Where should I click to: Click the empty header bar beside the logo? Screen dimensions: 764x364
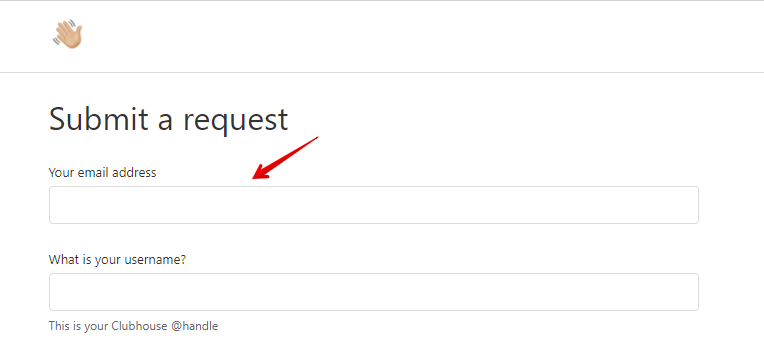tap(419, 37)
